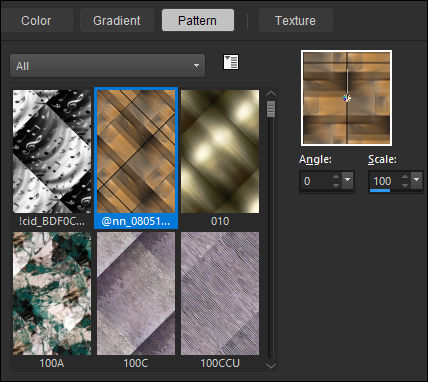Click the 100A pattern name label
Image resolution: width=428 pixels, height=382 pixels.
tap(51, 363)
